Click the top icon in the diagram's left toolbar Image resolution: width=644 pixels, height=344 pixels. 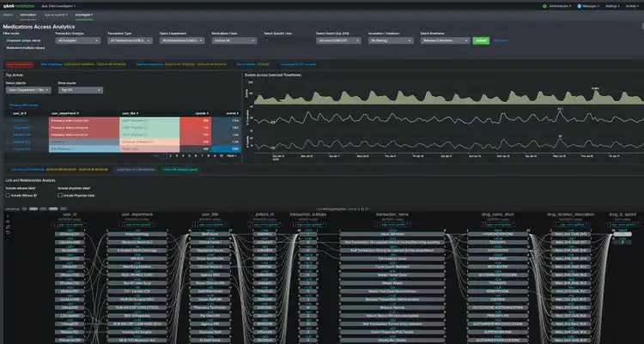click(x=9, y=214)
